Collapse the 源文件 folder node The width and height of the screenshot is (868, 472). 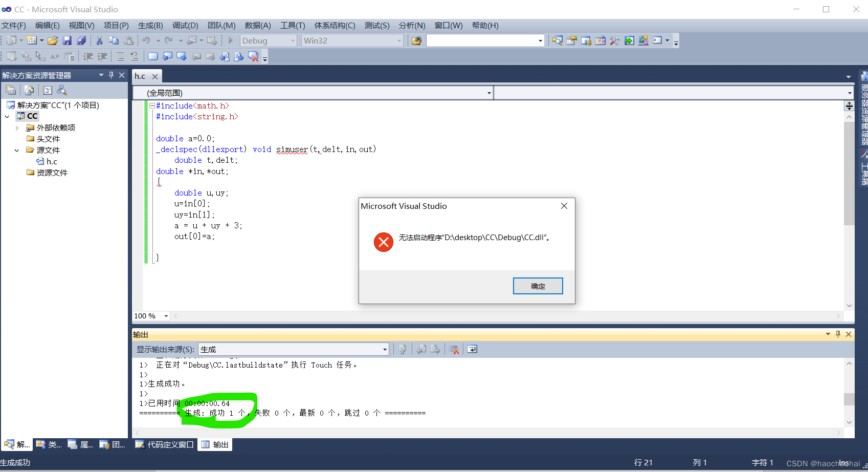coord(17,150)
